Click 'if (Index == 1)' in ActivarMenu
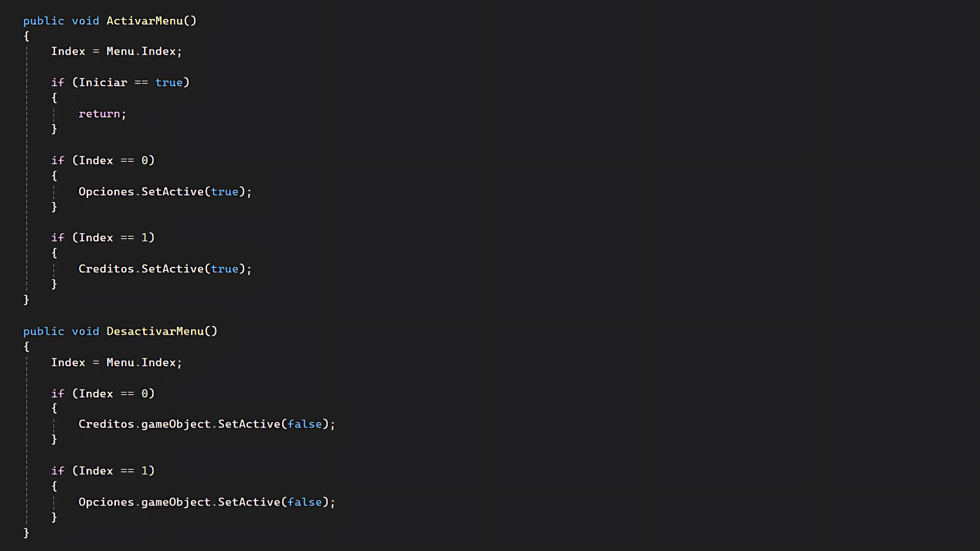 coord(103,238)
